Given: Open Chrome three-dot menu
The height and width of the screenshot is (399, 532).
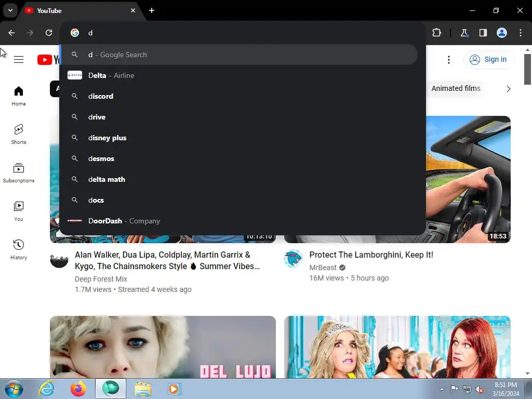Looking at the screenshot, I should click(x=521, y=33).
